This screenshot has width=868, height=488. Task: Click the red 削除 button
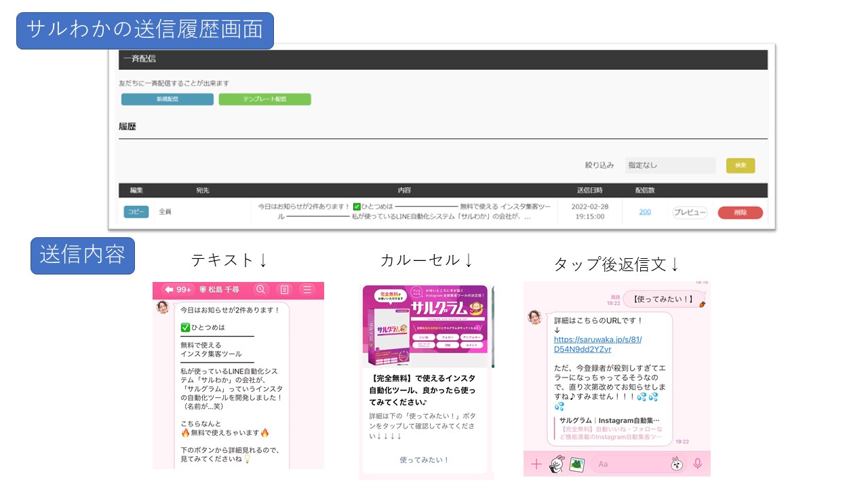[741, 212]
